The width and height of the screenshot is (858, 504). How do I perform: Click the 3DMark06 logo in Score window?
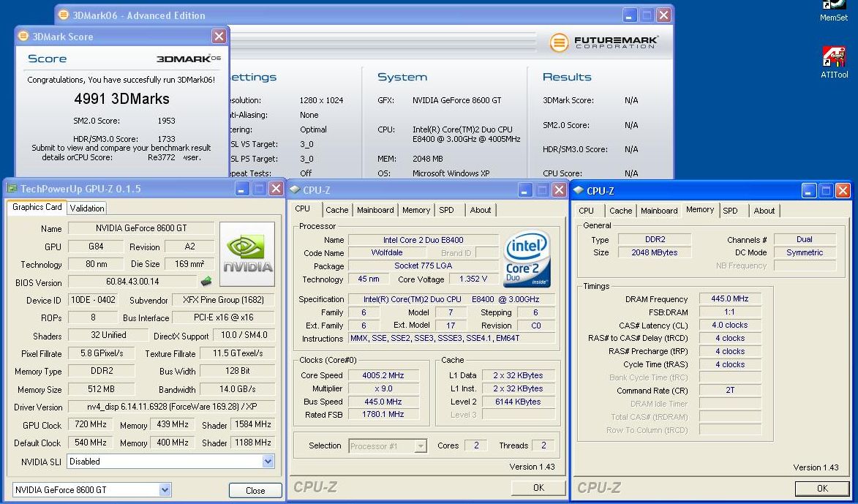coord(188,59)
